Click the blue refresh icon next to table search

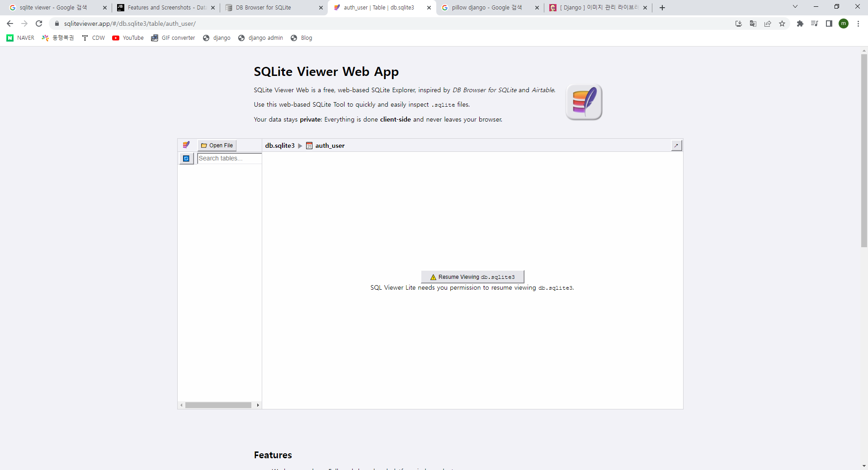click(186, 159)
